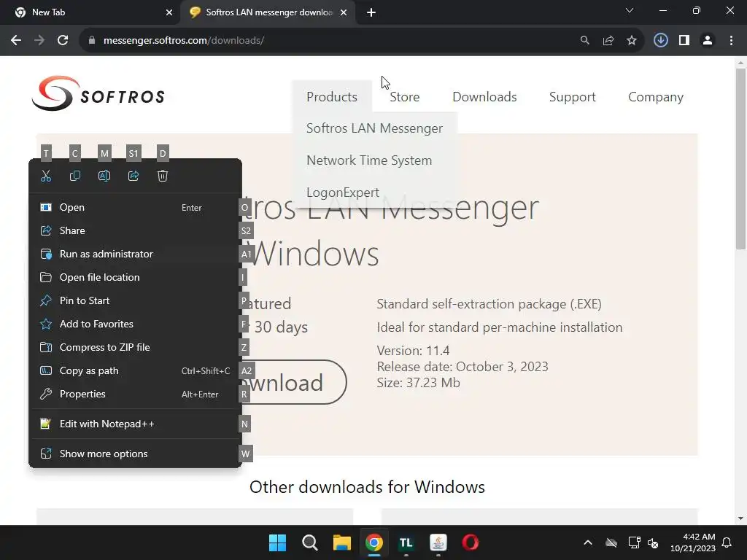Viewport: 747px width, 560px height.
Task: Show hidden system tray icons
Action: 588,542
